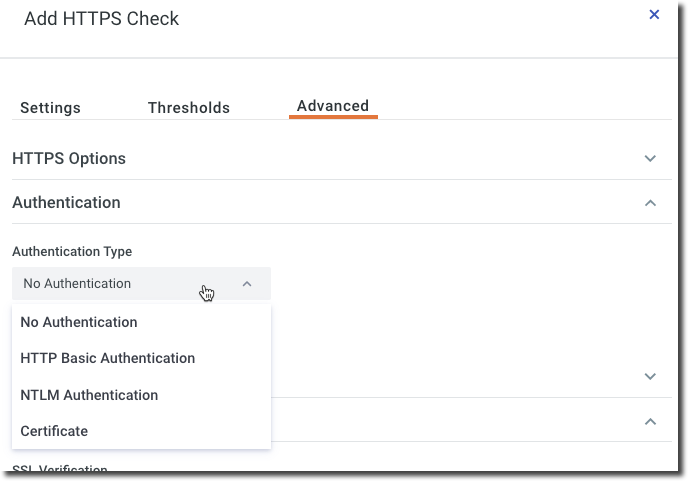
Task: Open the Thresholds tab
Action: pyautogui.click(x=189, y=108)
